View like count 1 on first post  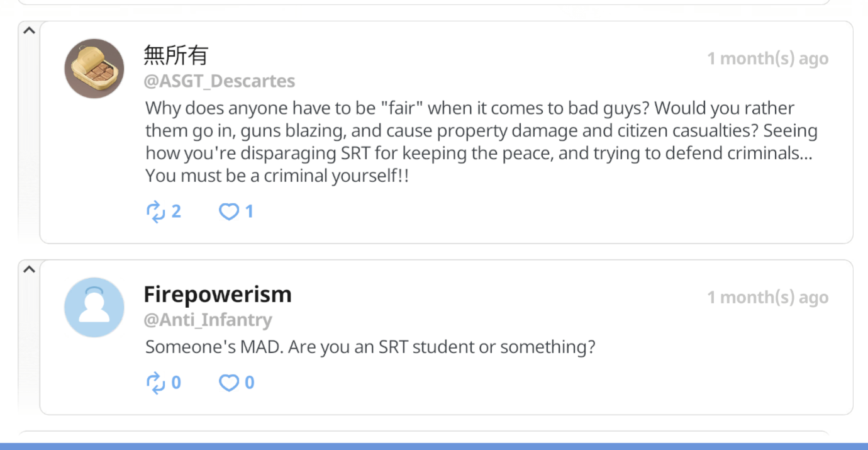[249, 211]
